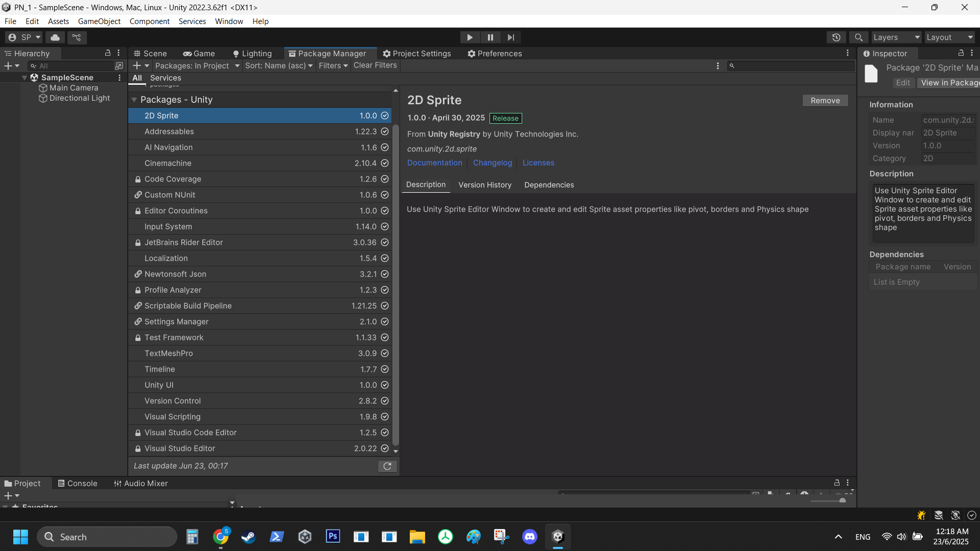
Task: Click the lock icon of Code Coverage
Action: (138, 179)
